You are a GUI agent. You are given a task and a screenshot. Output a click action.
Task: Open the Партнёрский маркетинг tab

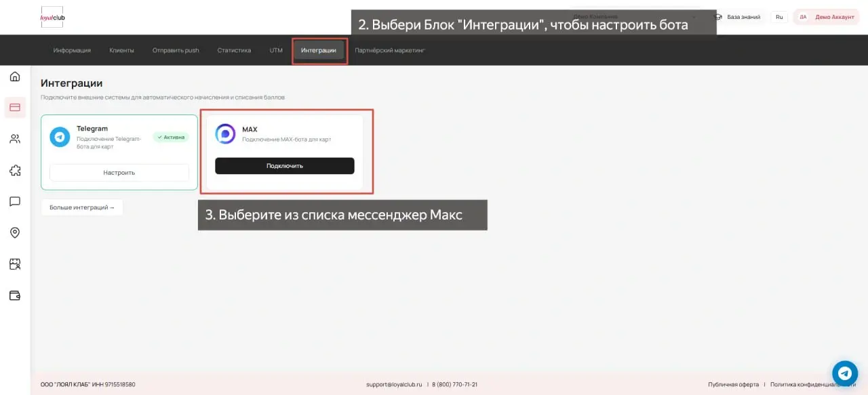point(390,50)
